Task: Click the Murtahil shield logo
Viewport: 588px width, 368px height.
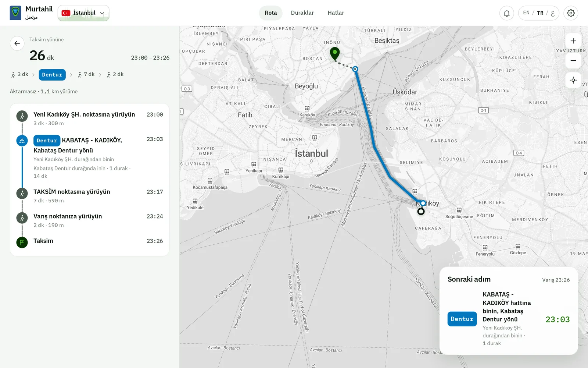Action: pyautogui.click(x=15, y=13)
